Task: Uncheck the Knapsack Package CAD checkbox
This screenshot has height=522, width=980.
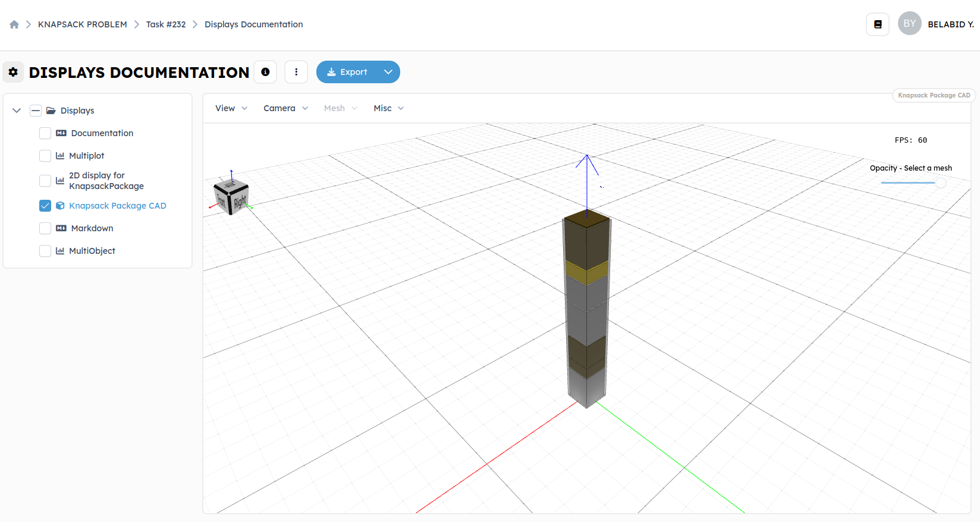Action: pyautogui.click(x=45, y=206)
